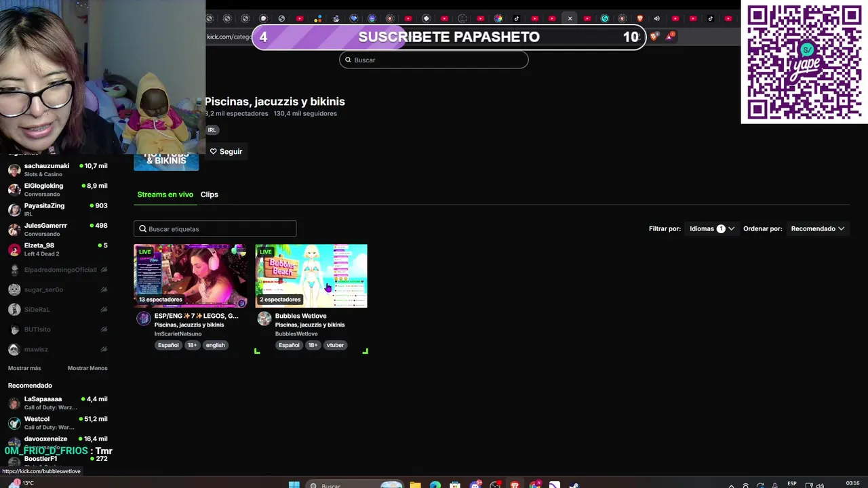Open ImScarletNatsuno channel name link

click(178, 333)
